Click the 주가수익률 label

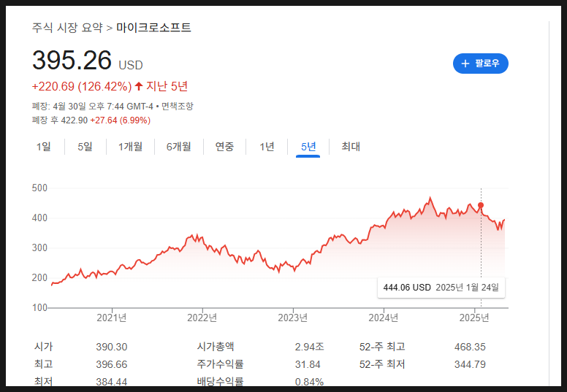click(x=220, y=364)
